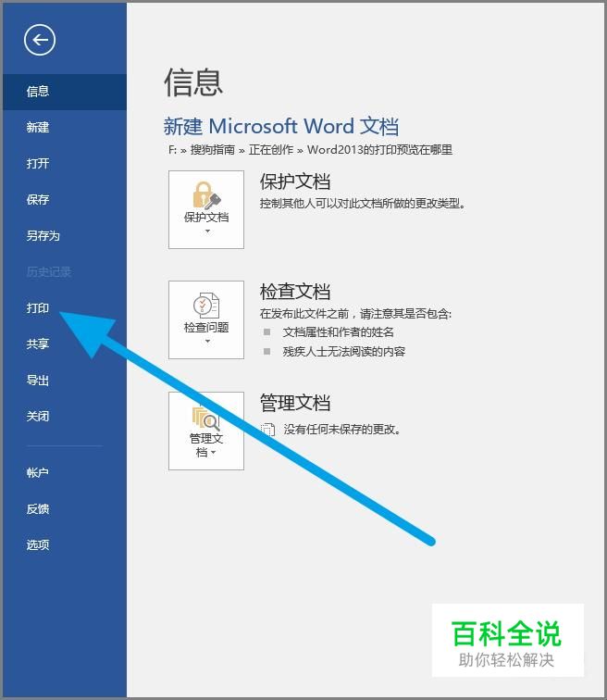This screenshot has height=700, width=607.
Task: Open the 管理文档 dropdown button
Action: click(x=206, y=431)
